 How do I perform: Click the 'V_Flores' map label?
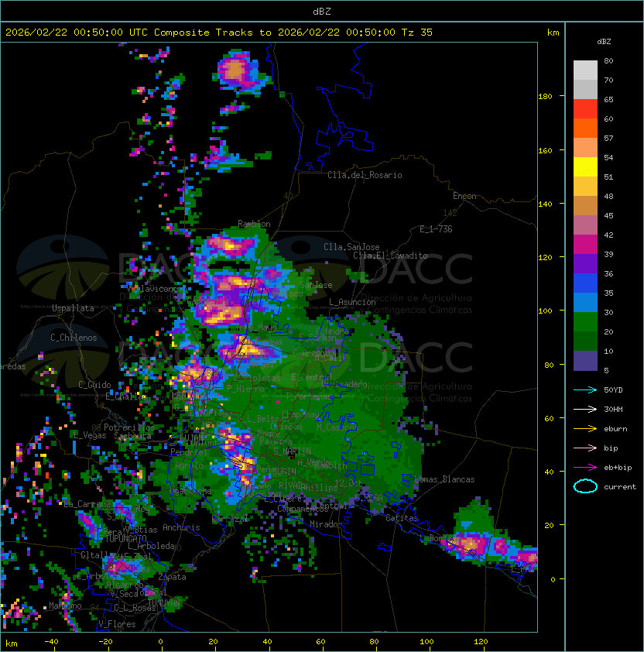(117, 624)
